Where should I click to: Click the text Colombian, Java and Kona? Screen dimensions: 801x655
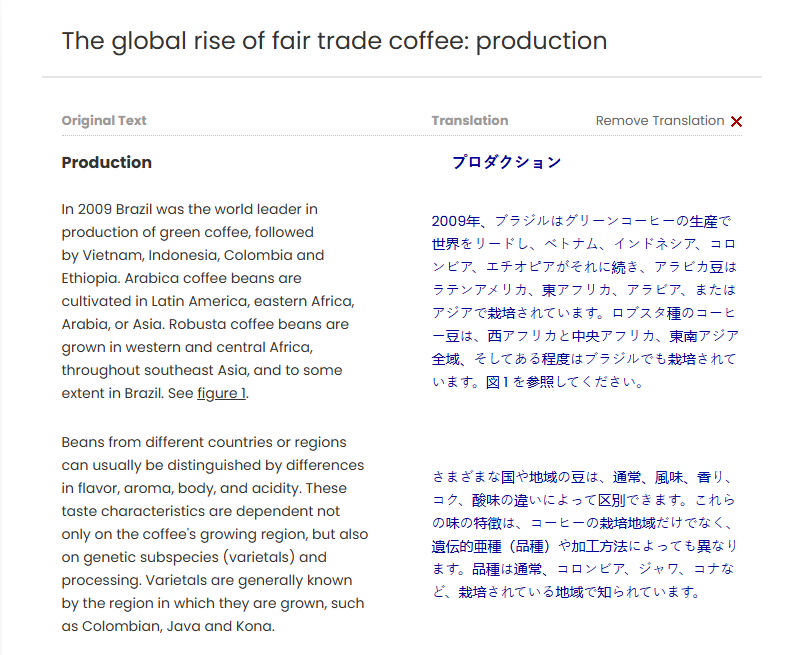click(177, 626)
